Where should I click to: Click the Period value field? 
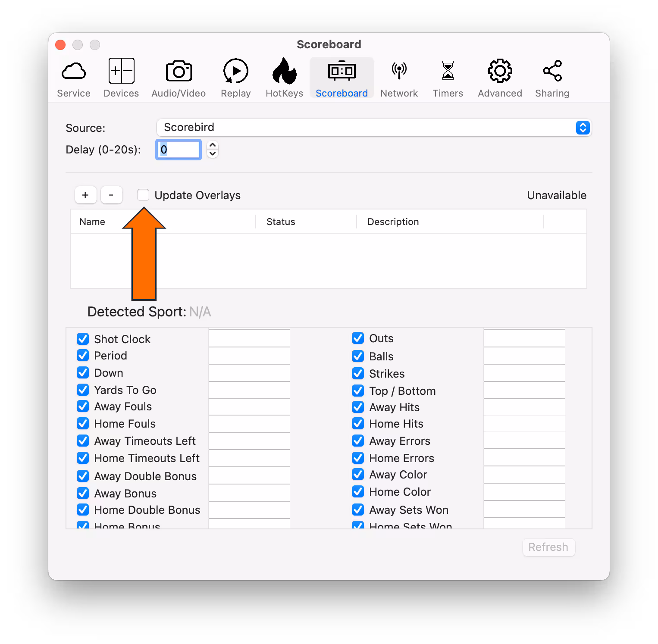pyautogui.click(x=249, y=356)
